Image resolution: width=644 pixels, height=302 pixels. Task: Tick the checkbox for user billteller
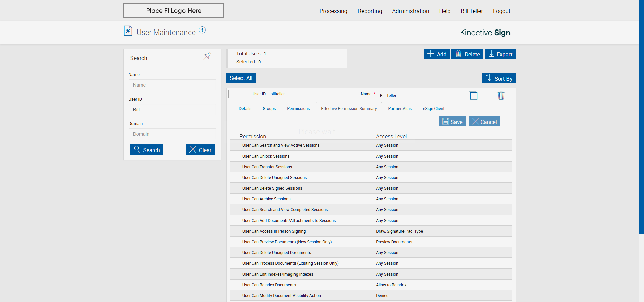click(232, 94)
